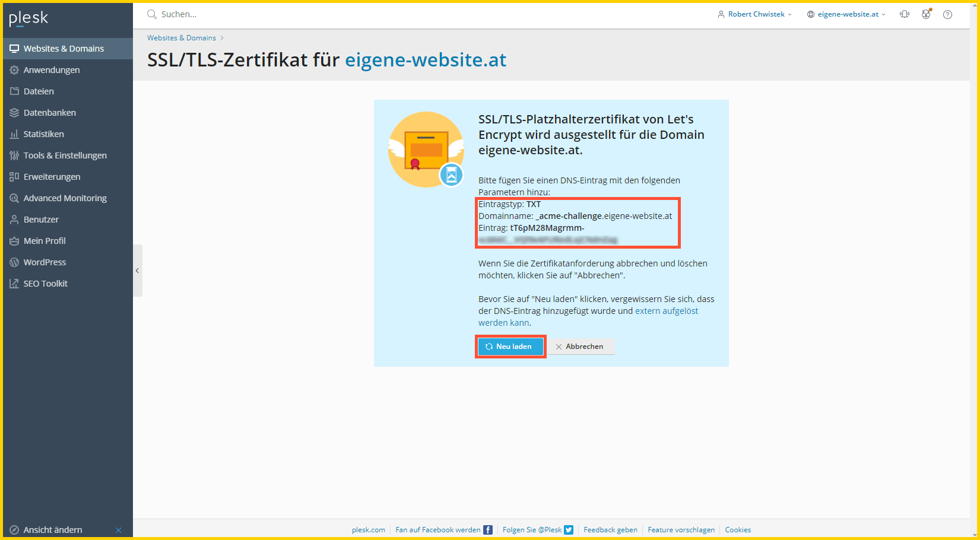Click Cookies footer link
This screenshot has height=540, width=980.
[x=738, y=530]
